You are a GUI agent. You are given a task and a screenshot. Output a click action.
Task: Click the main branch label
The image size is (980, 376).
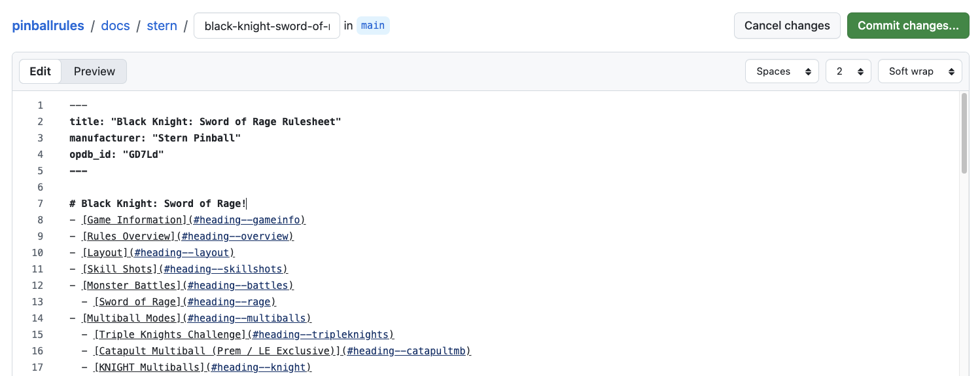click(373, 26)
